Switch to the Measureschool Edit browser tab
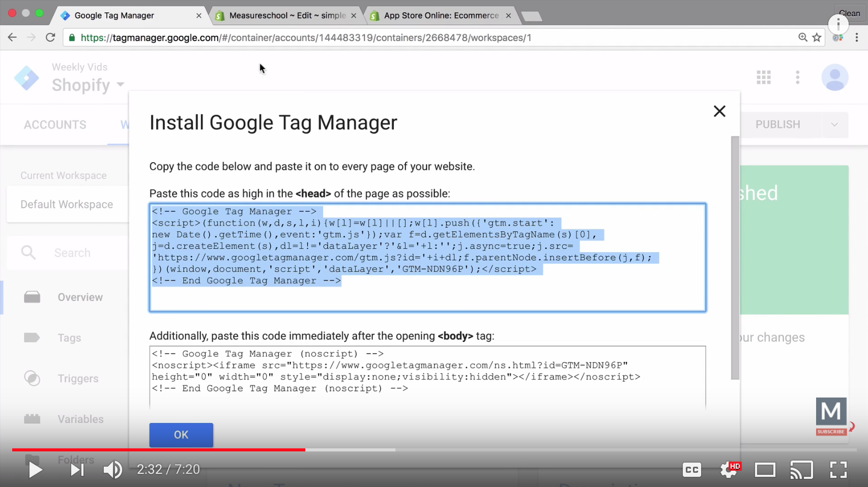 tap(286, 16)
